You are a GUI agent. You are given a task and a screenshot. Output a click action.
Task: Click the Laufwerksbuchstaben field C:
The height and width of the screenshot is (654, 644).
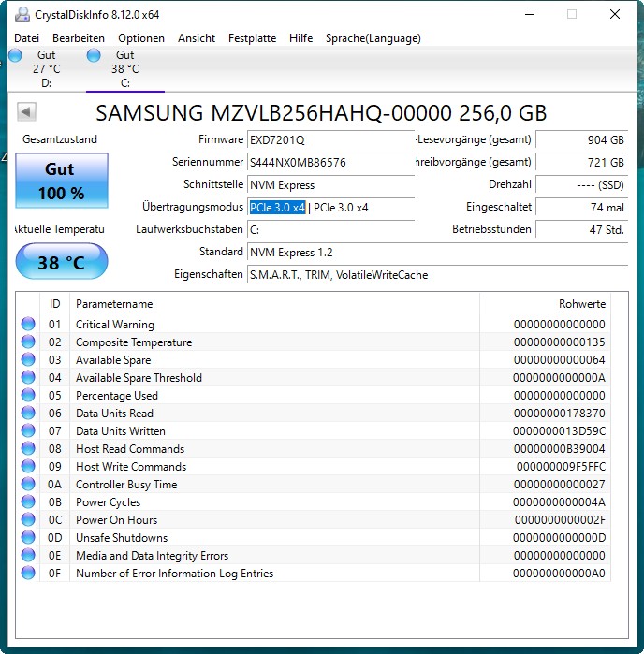click(330, 230)
